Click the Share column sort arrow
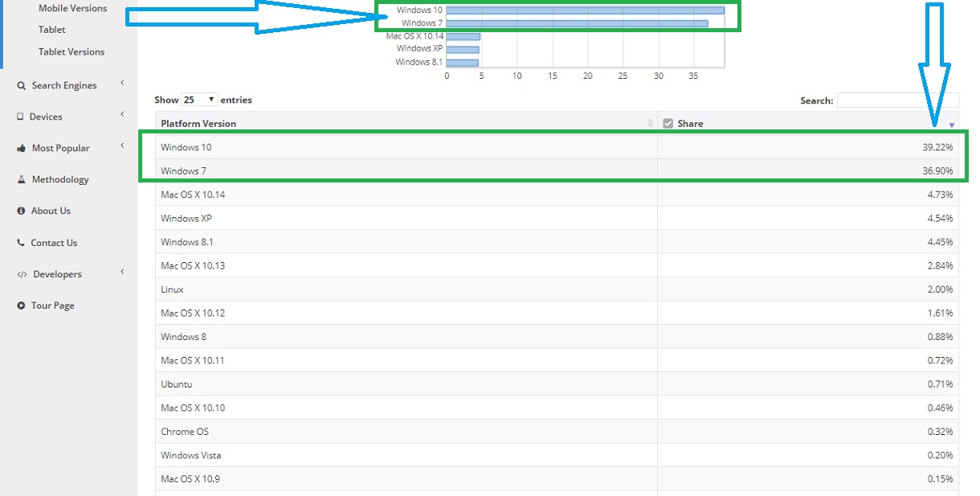980x496 pixels. (952, 125)
